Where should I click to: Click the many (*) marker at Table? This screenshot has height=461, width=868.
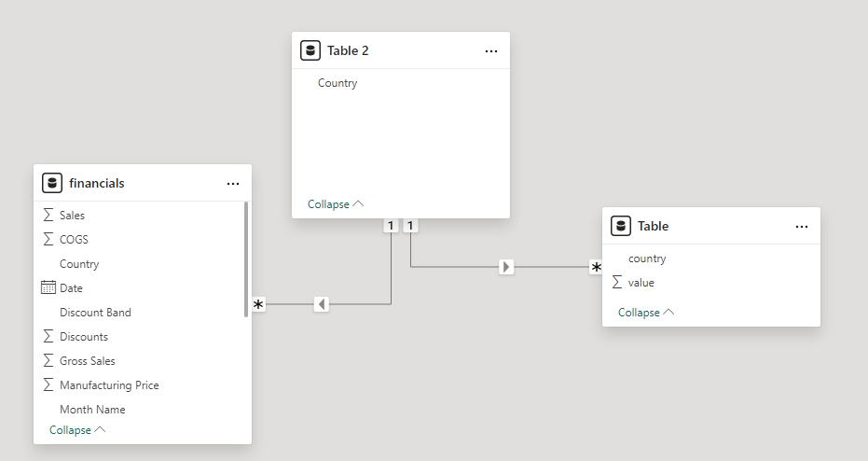click(x=596, y=268)
